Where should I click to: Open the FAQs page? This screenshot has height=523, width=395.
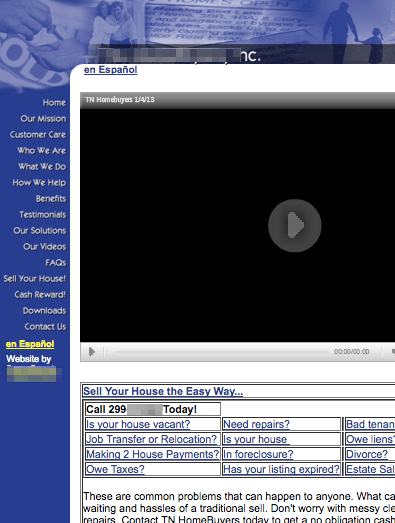(56, 263)
